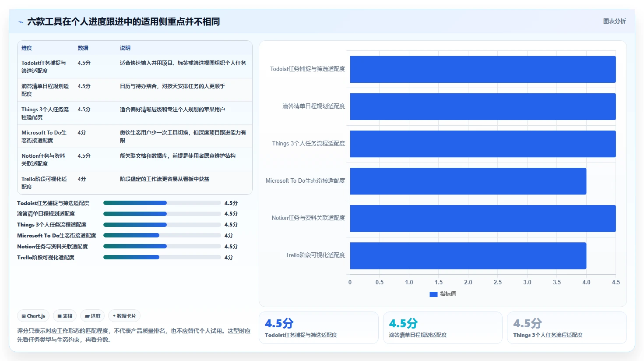Click the 指标值 legend text
The image size is (644, 361).
tap(448, 294)
